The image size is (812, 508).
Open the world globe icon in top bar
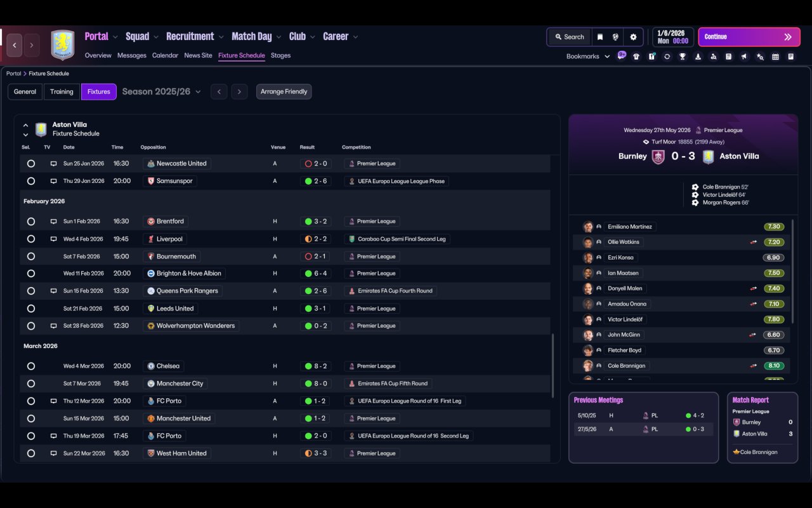pos(615,37)
